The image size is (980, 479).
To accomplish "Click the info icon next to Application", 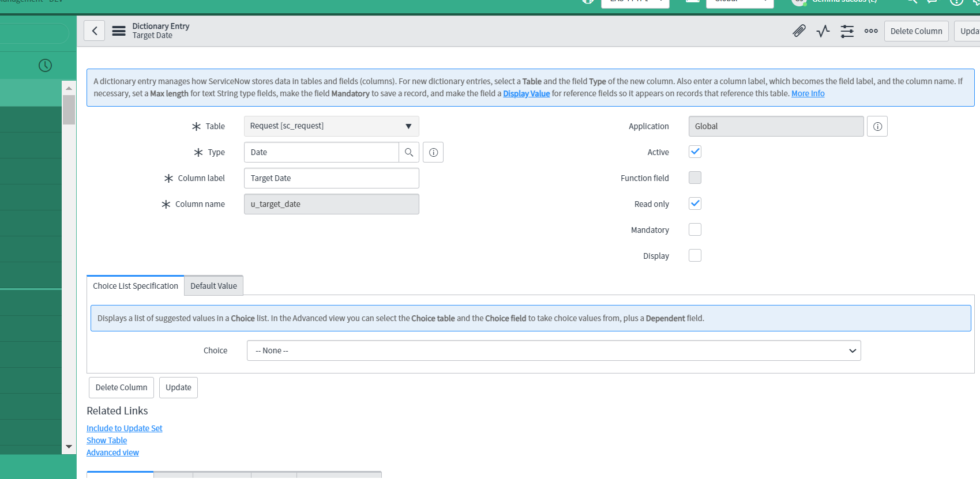I will click(877, 126).
